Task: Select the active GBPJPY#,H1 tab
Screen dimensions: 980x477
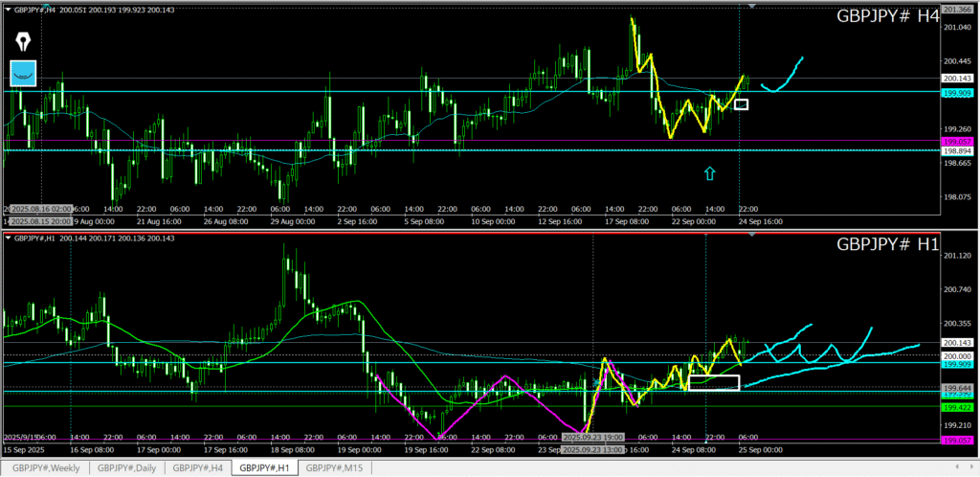Action: pos(265,467)
